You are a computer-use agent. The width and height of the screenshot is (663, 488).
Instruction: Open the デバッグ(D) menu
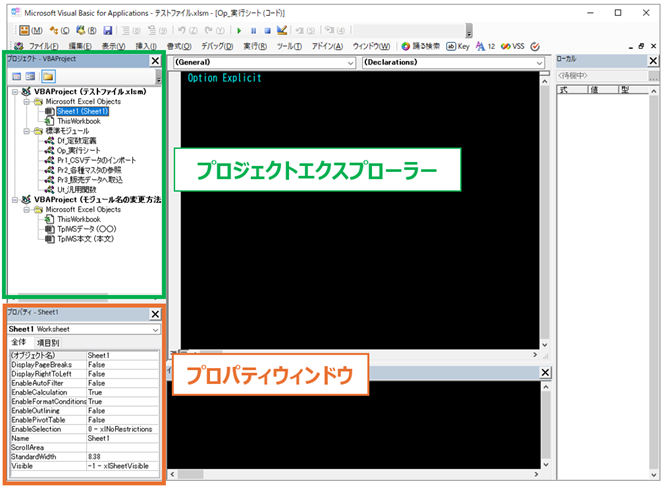(x=217, y=46)
